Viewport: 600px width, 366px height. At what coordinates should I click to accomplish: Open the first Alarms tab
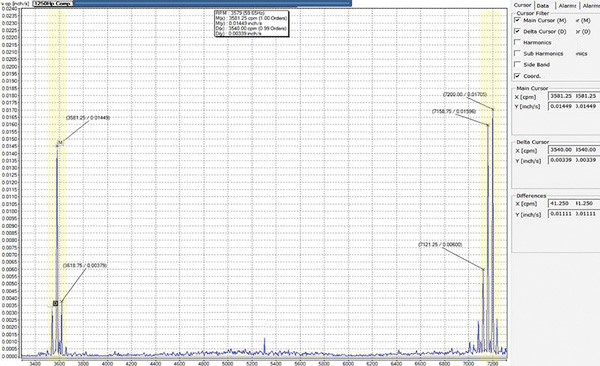point(567,6)
